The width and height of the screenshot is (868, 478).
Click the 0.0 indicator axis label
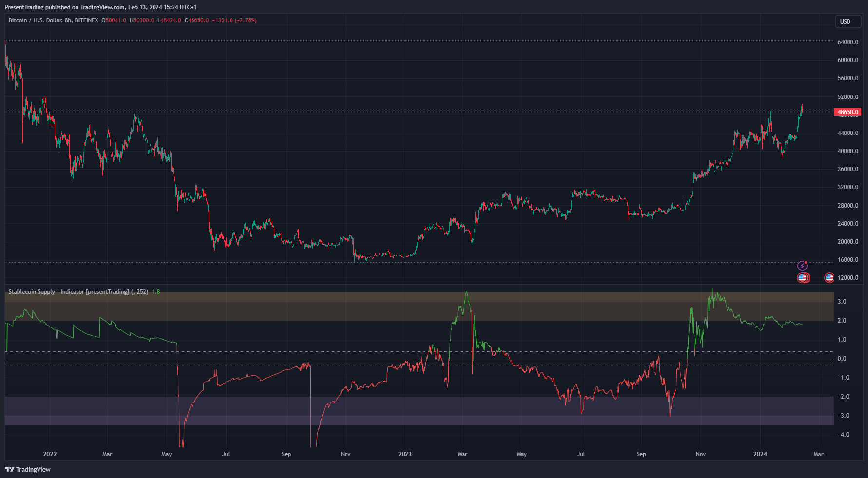[842, 359]
